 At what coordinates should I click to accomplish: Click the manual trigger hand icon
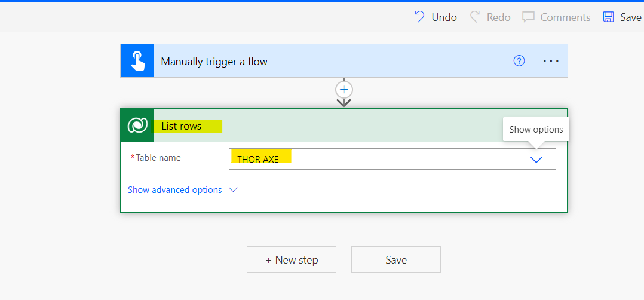(x=137, y=61)
